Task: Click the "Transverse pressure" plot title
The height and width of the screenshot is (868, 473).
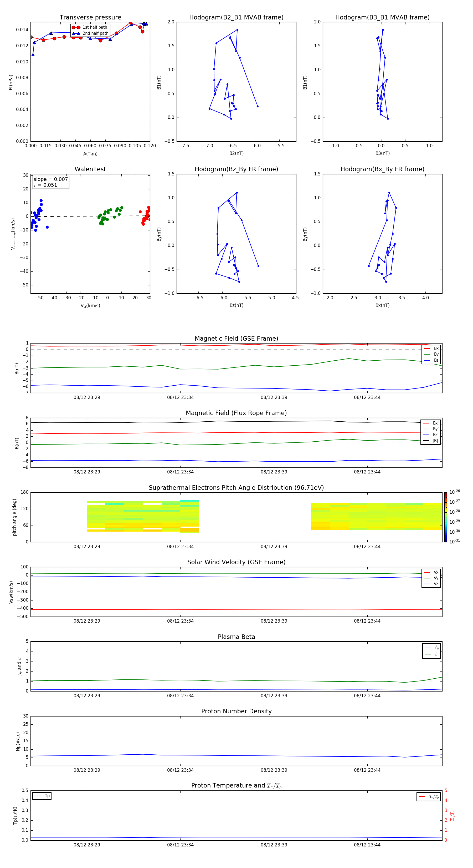Action: (x=90, y=18)
